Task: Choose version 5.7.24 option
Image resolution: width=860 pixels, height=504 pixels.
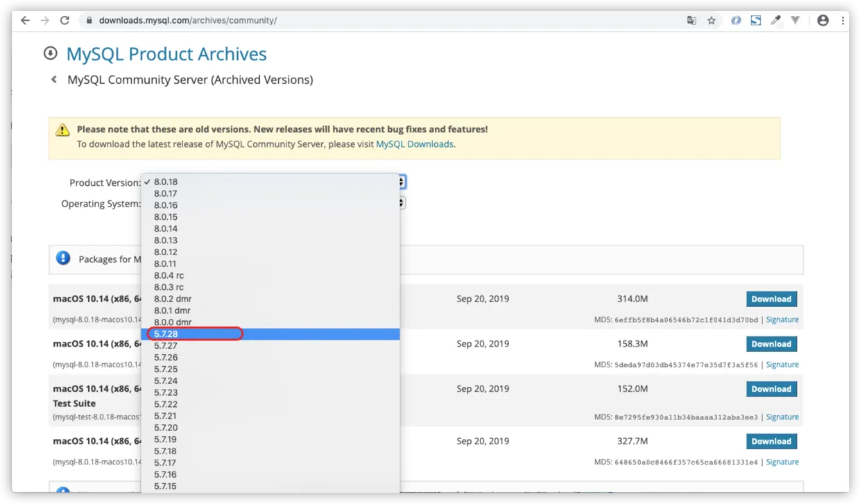Action: coord(270,381)
